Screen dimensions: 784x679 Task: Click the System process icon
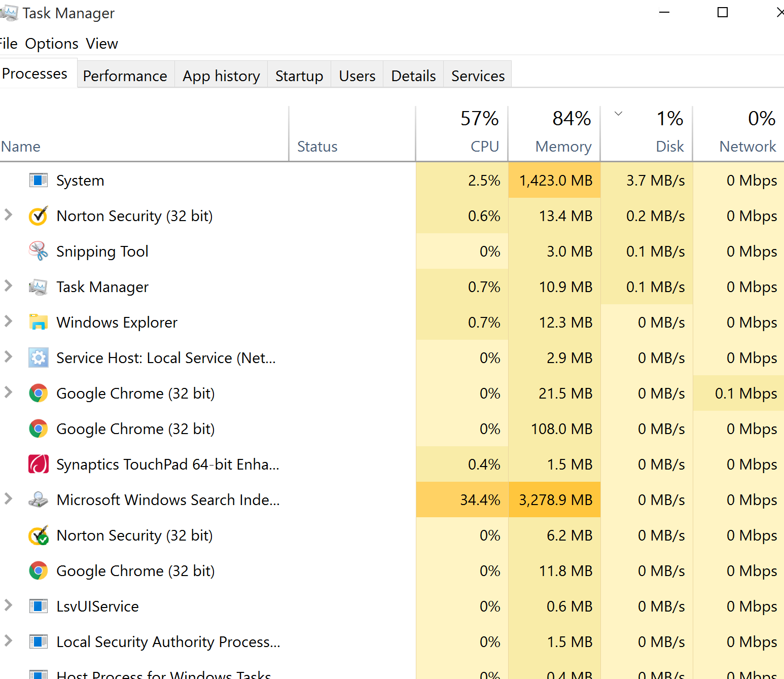click(x=39, y=180)
